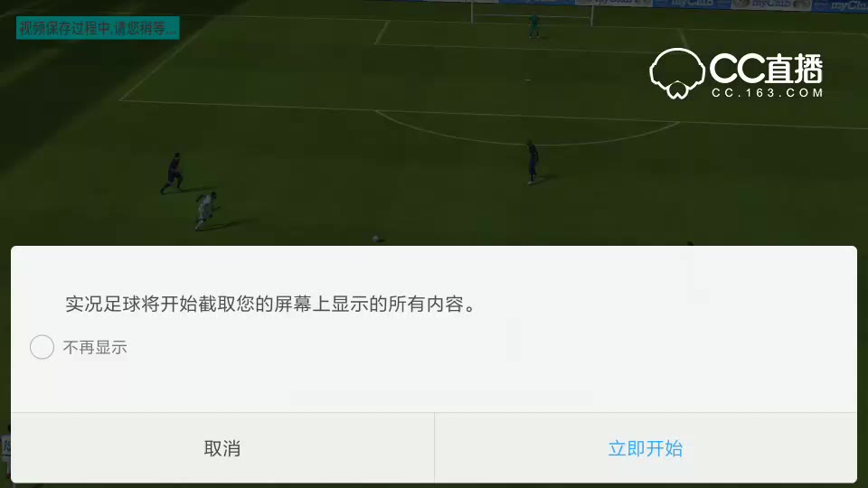The height and width of the screenshot is (488, 868).
Task: Click the rightmost myClub advertising board
Action: (x=840, y=5)
